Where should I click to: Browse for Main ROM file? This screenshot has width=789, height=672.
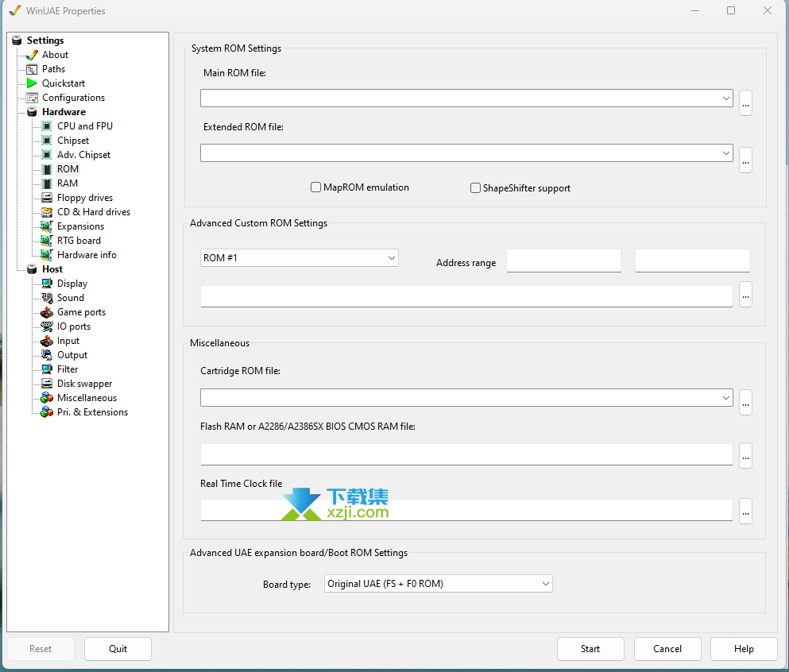pyautogui.click(x=745, y=103)
